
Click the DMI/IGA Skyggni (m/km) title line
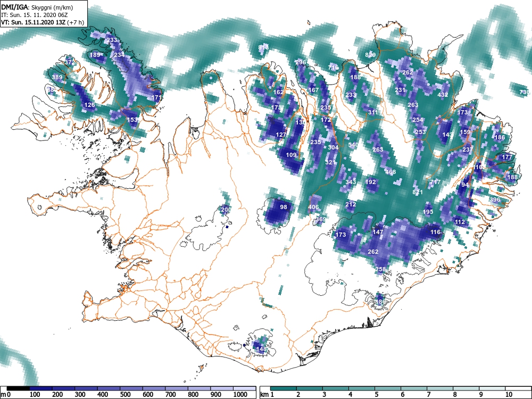pos(37,7)
